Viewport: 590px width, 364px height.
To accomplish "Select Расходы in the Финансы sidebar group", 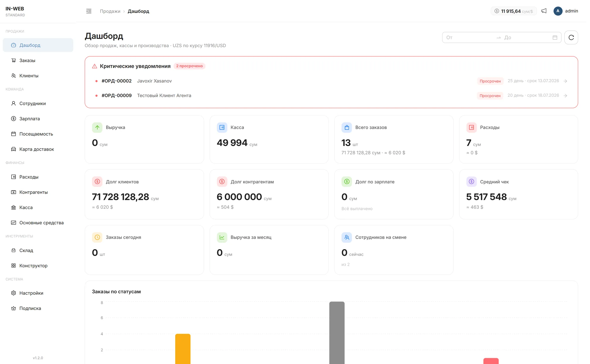I will 38,177.
